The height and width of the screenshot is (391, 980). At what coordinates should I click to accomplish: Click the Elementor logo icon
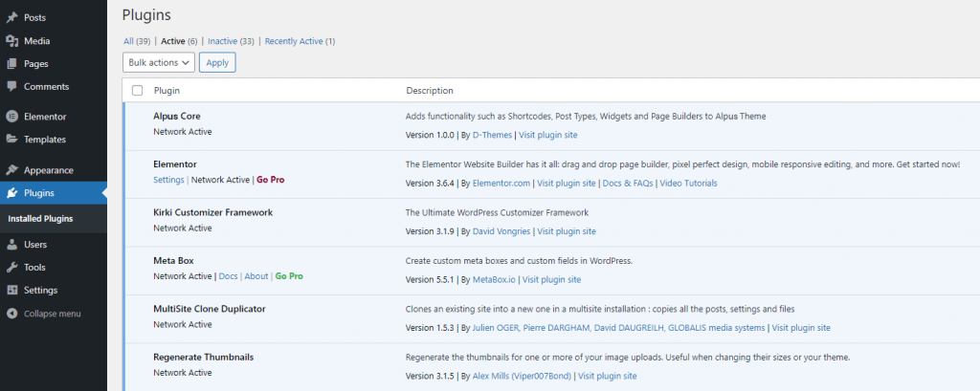[x=11, y=117]
